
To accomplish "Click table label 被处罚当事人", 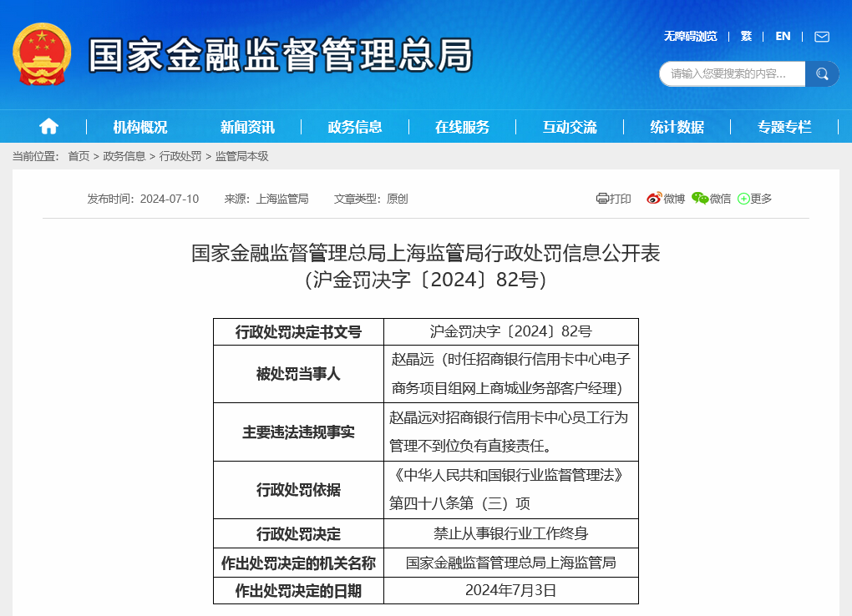I will click(298, 374).
